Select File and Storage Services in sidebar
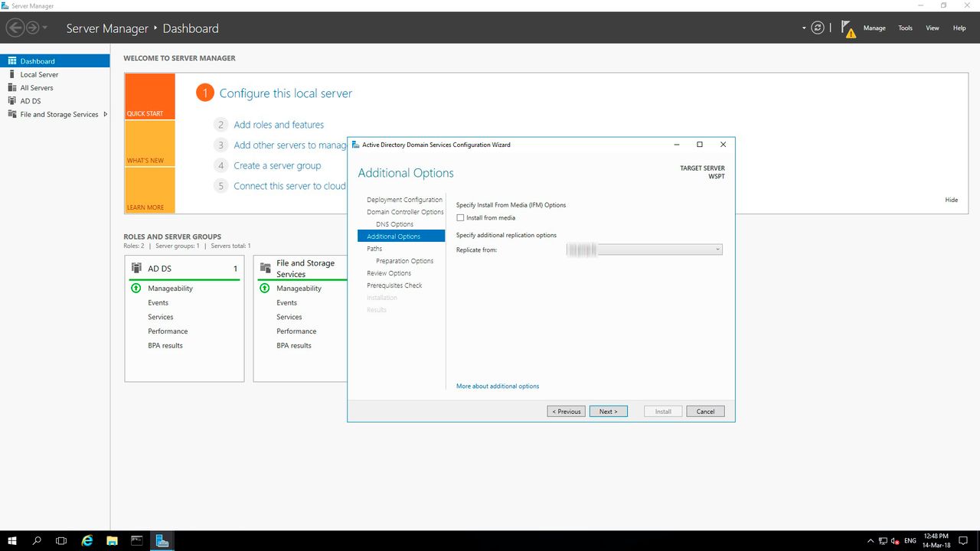The width and height of the screenshot is (980, 551). tap(55, 114)
